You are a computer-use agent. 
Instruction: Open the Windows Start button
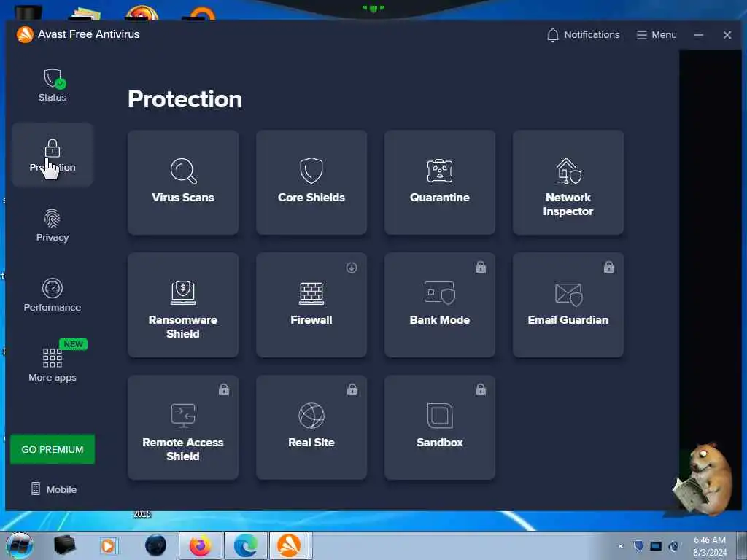pos(19,545)
